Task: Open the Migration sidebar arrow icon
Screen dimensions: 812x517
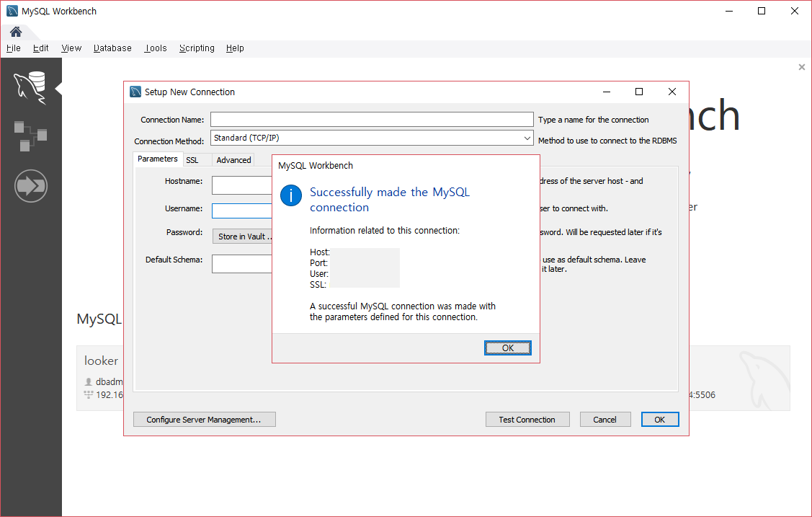Action: [x=30, y=185]
